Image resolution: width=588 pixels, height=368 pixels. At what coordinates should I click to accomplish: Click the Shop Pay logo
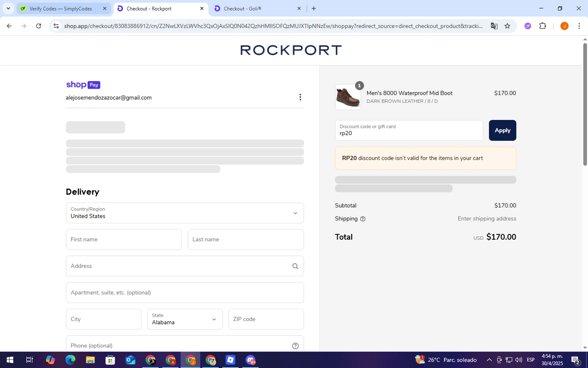point(83,85)
